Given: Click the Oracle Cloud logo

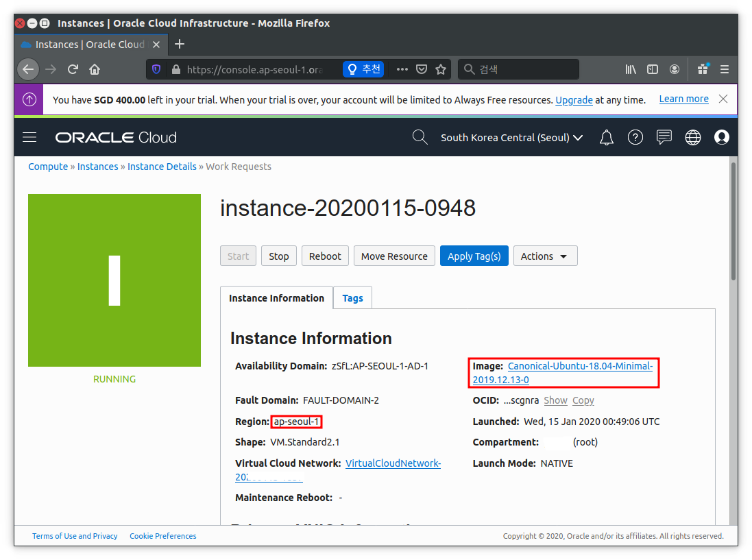Looking at the screenshot, I should tap(116, 138).
